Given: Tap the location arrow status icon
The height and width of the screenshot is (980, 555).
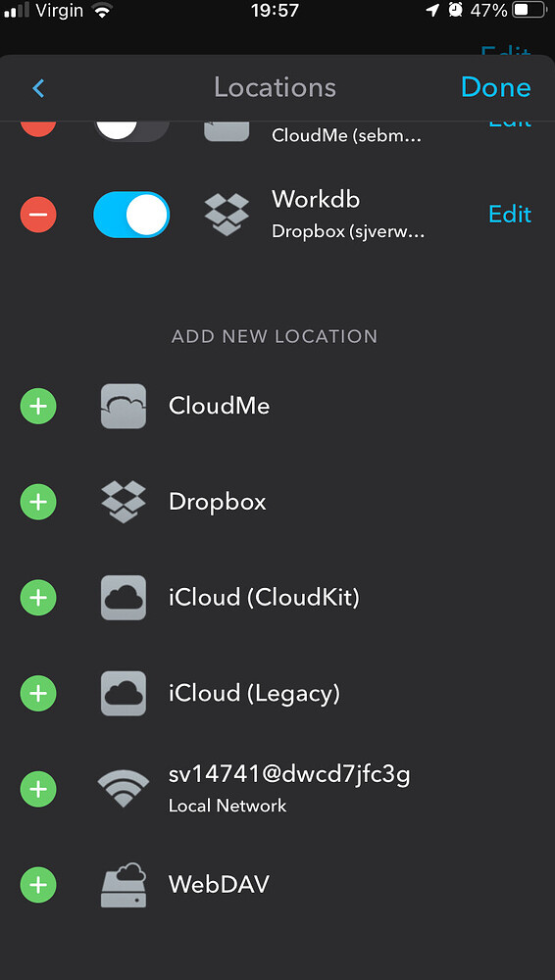Looking at the screenshot, I should point(433,10).
